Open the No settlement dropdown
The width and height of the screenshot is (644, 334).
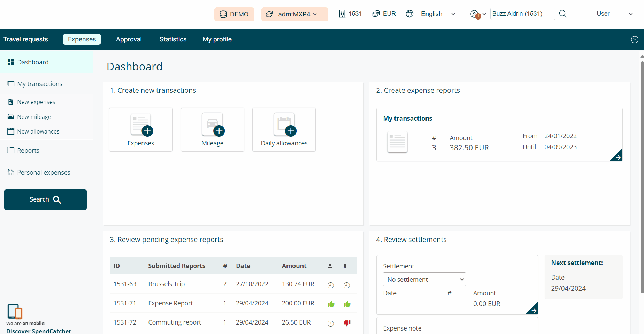(x=424, y=279)
